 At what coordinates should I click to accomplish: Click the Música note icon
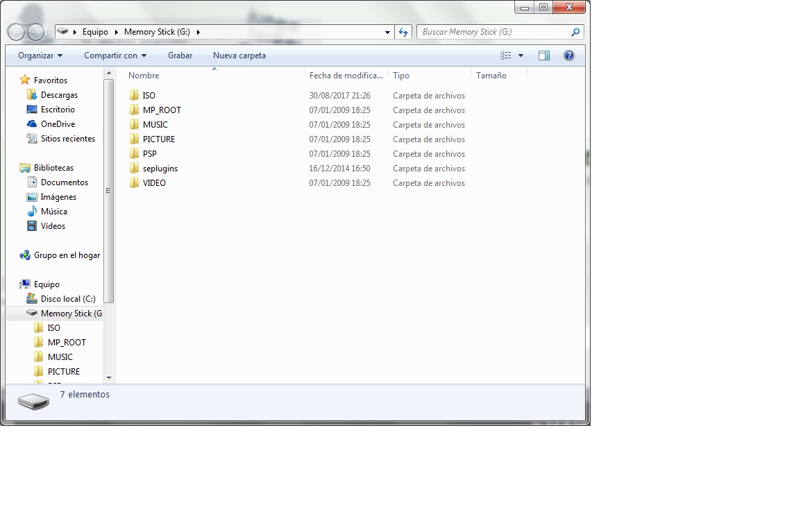click(x=32, y=211)
